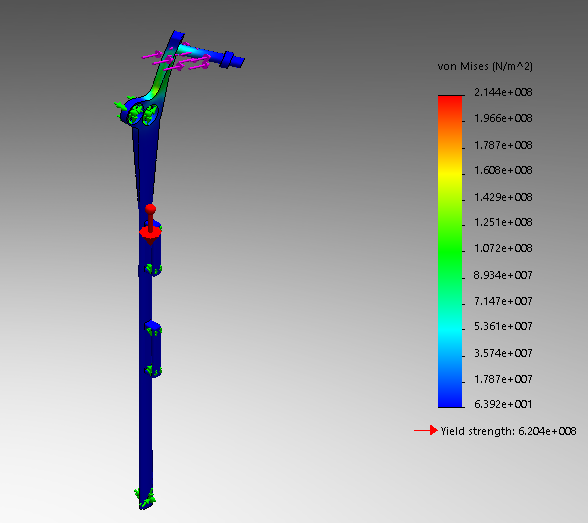Viewport: 588px width, 523px height.
Task: Select the 1.072e+008 legend value
Action: tap(503, 248)
